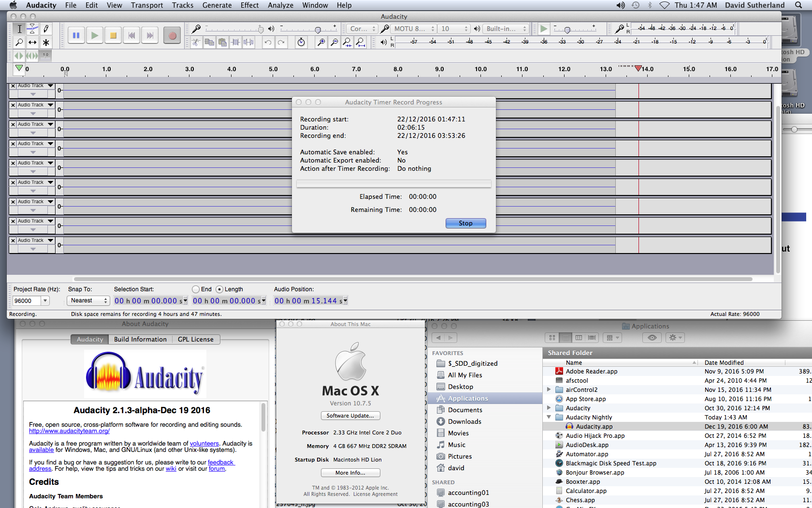The height and width of the screenshot is (508, 812).
Task: Click the Redo arrow icon
Action: coord(281,43)
